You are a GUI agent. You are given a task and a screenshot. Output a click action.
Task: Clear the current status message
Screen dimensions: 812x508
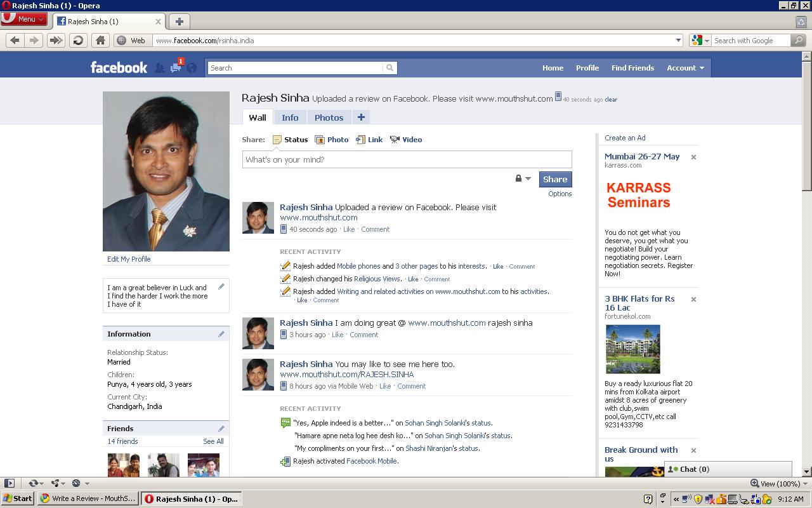611,100
